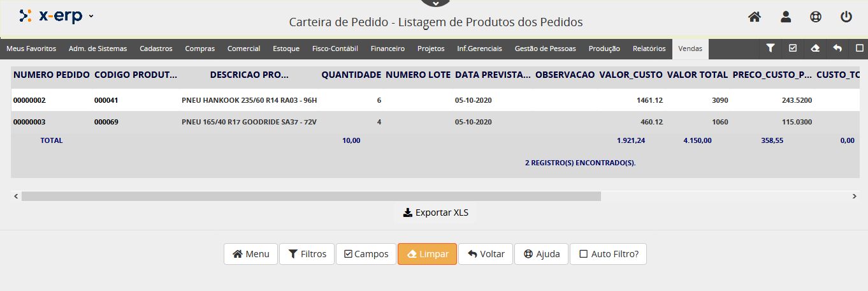The image size is (868, 291).
Task: Expand the x-erp logo dropdown arrow
Action: pyautogui.click(x=92, y=16)
